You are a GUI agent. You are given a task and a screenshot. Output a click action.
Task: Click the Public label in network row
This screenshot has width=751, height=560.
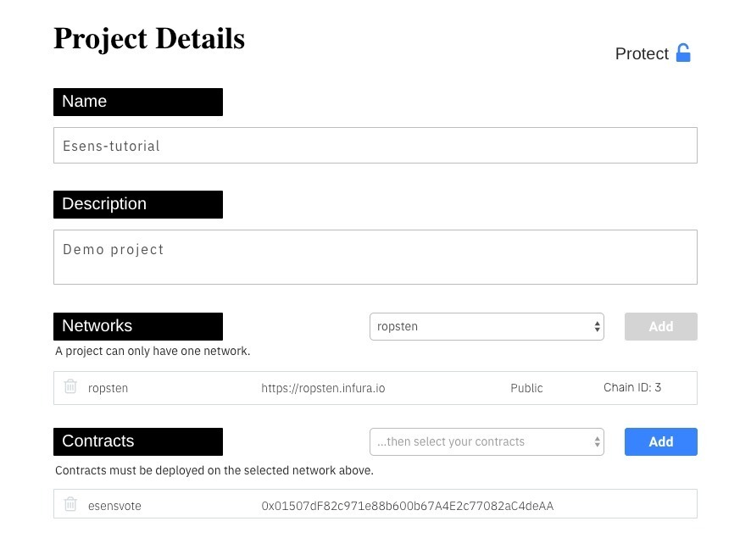(x=526, y=388)
